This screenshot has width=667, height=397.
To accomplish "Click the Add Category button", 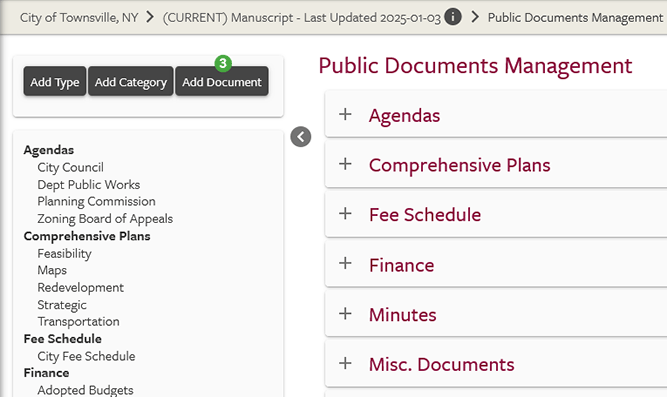I will (x=131, y=81).
